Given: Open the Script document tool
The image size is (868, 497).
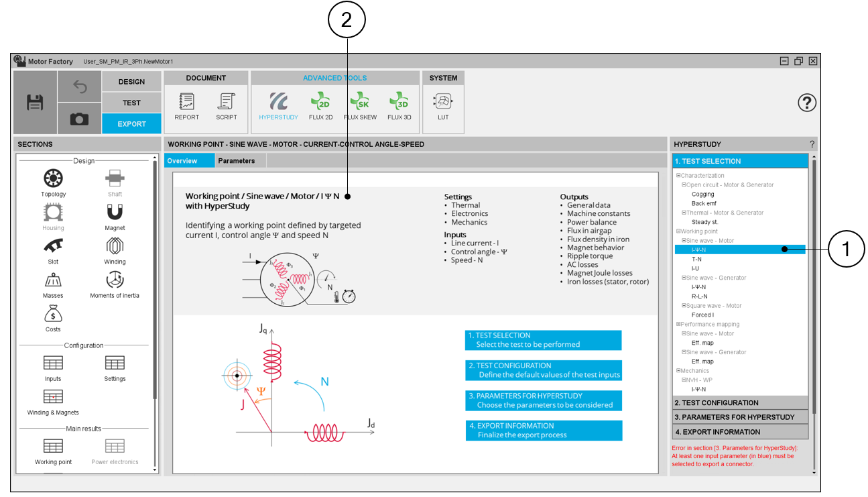Looking at the screenshot, I should click(x=227, y=106).
